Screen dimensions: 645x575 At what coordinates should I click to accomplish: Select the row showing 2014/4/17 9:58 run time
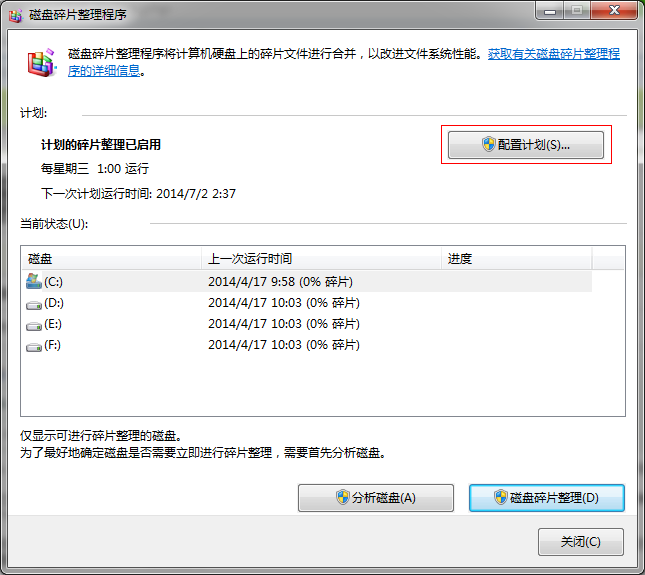(x=280, y=282)
